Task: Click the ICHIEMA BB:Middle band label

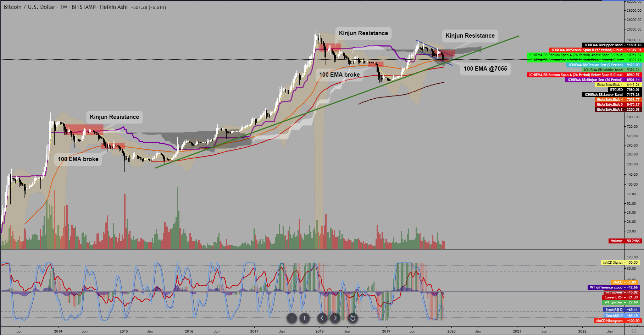Action: pyautogui.click(x=612, y=70)
